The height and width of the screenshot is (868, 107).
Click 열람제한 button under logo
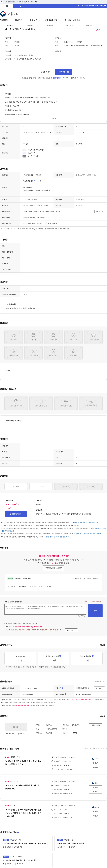click(x=22, y=734)
